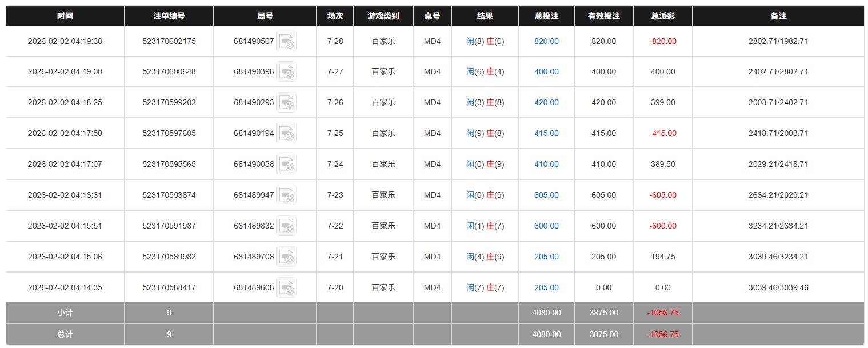Viewport: 868px width, 348px height.
Task: Click the 备注 column header
Action: (778, 16)
